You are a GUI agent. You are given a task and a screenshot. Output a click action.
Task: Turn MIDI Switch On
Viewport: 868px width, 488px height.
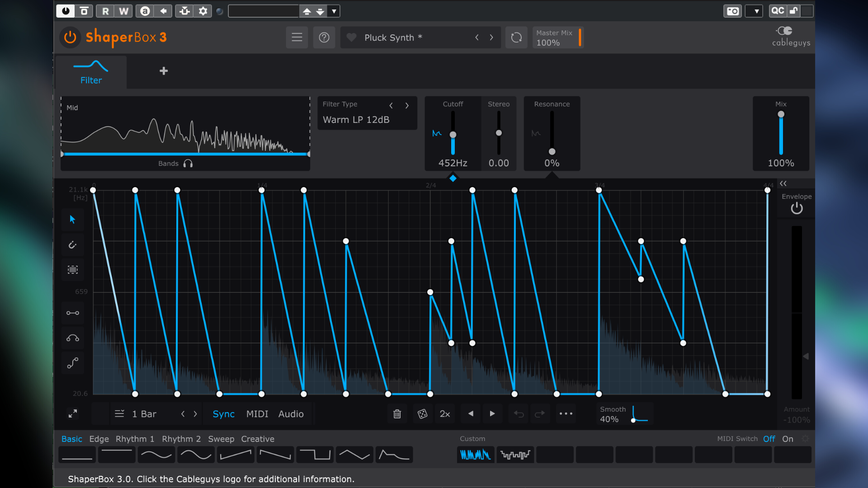pos(788,439)
